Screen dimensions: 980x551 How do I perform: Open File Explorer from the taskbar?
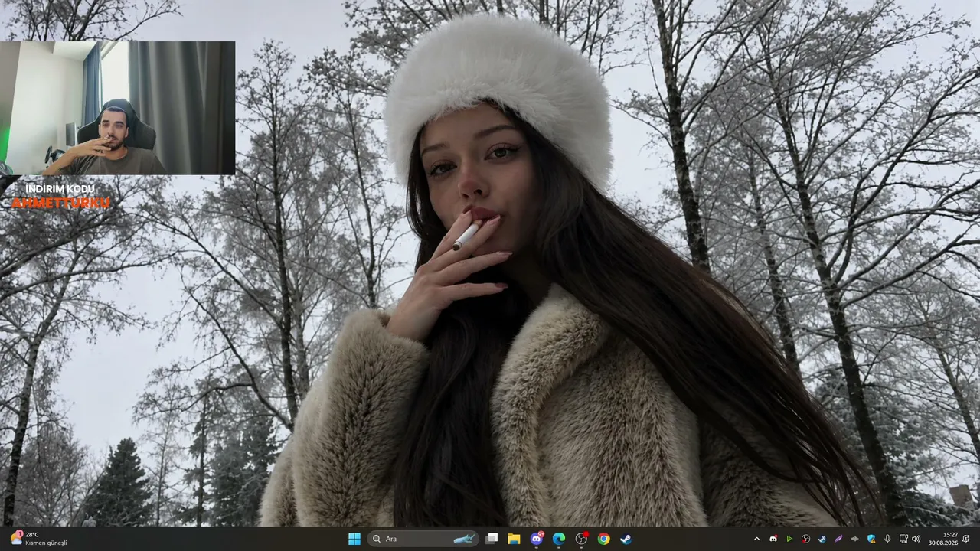(514, 539)
